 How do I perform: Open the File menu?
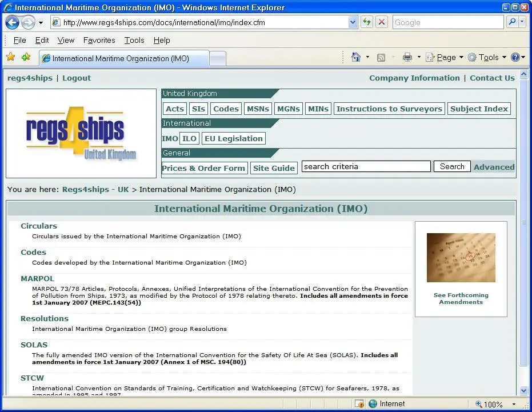pos(19,40)
